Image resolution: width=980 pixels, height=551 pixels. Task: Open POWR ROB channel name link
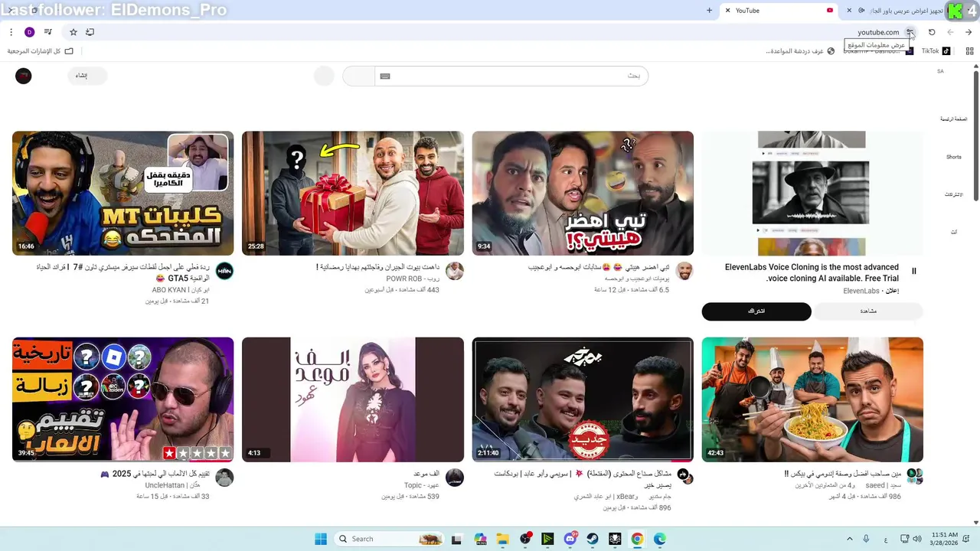click(413, 279)
